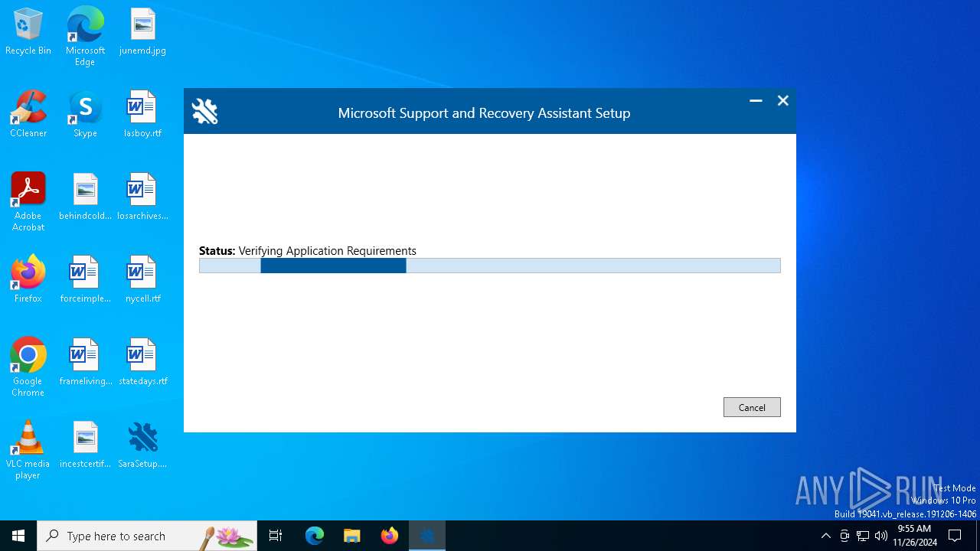Open File Explorer from taskbar
Screen dimensions: 980x551
click(351, 536)
